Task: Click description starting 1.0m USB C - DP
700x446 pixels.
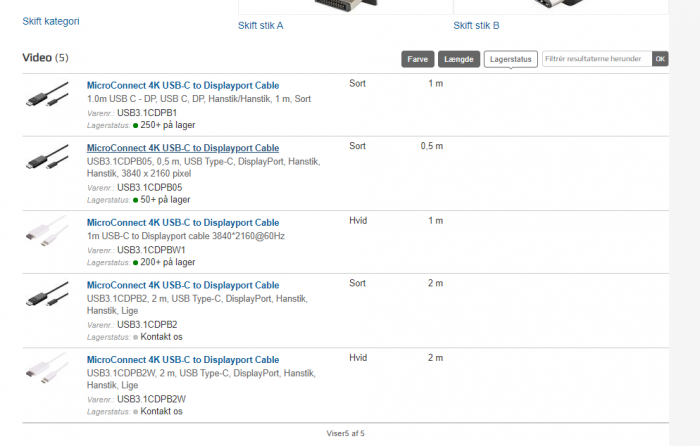Action: click(x=199, y=99)
